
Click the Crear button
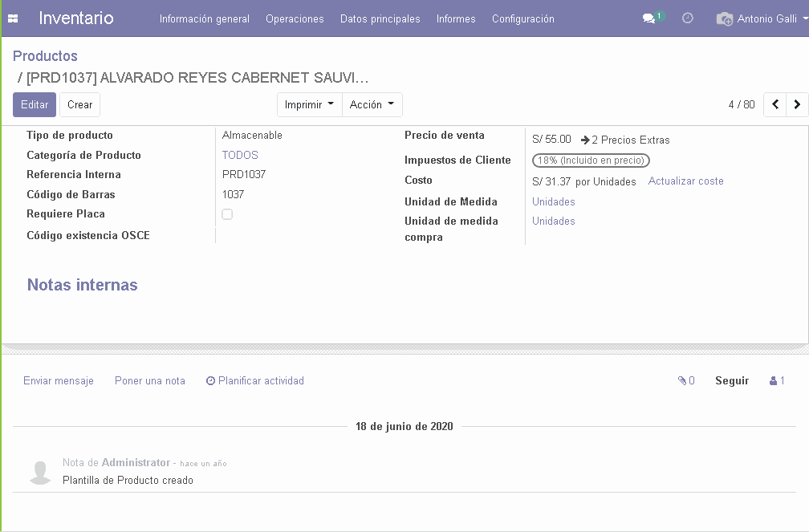[79, 104]
